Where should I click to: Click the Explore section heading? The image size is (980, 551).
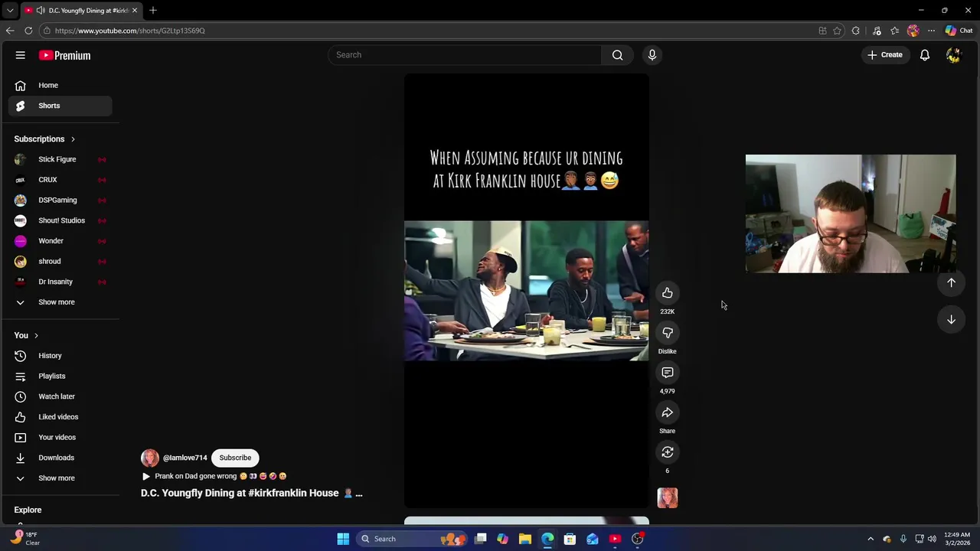(x=28, y=510)
